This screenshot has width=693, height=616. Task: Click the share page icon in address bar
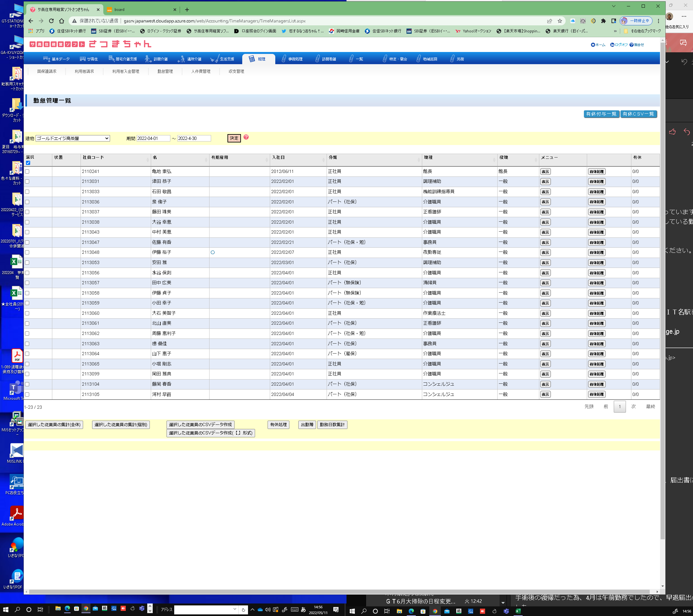(549, 21)
